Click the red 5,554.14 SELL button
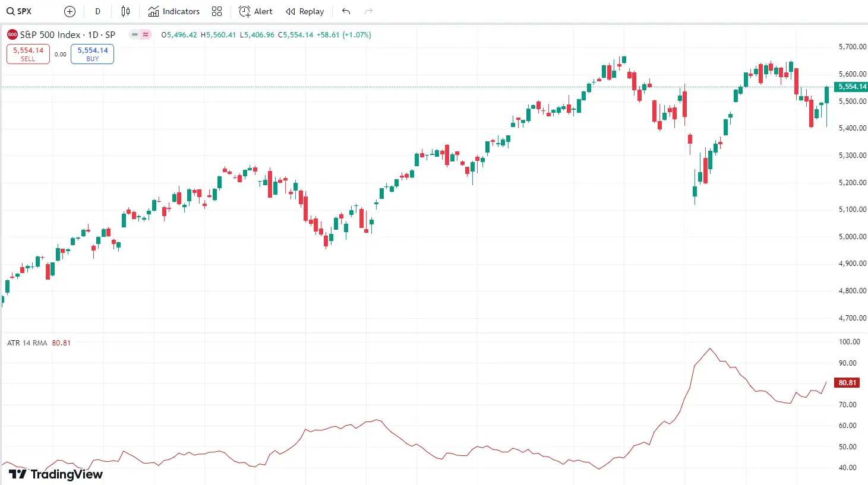The image size is (868, 485). [x=27, y=53]
